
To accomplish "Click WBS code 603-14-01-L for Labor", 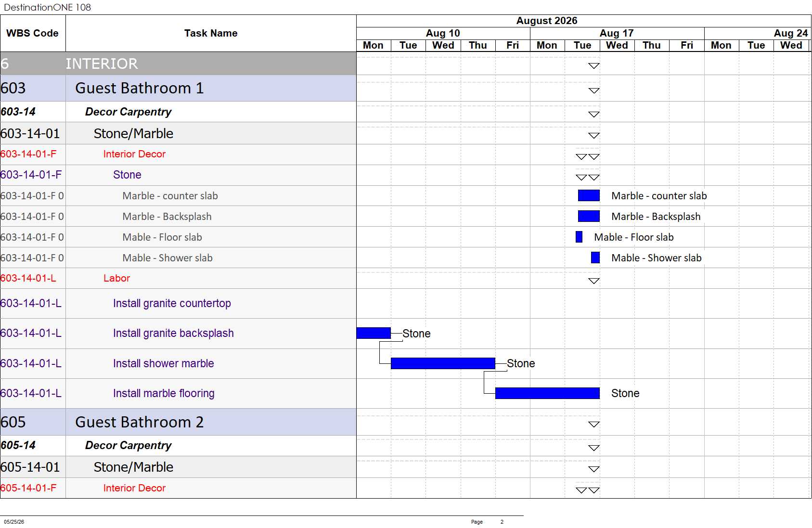I will pyautogui.click(x=28, y=278).
